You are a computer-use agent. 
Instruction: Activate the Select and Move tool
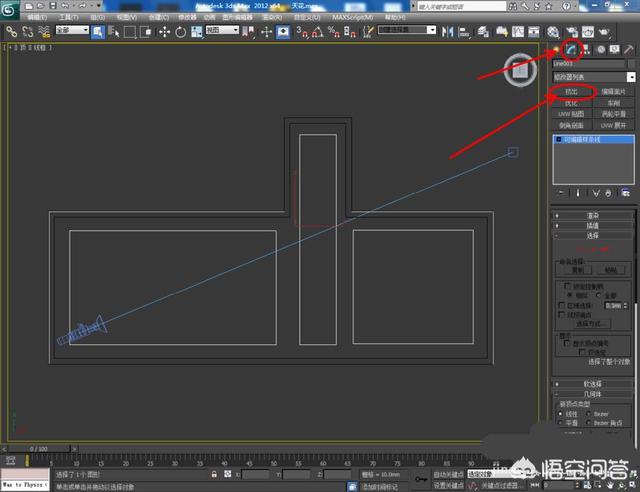(164, 31)
